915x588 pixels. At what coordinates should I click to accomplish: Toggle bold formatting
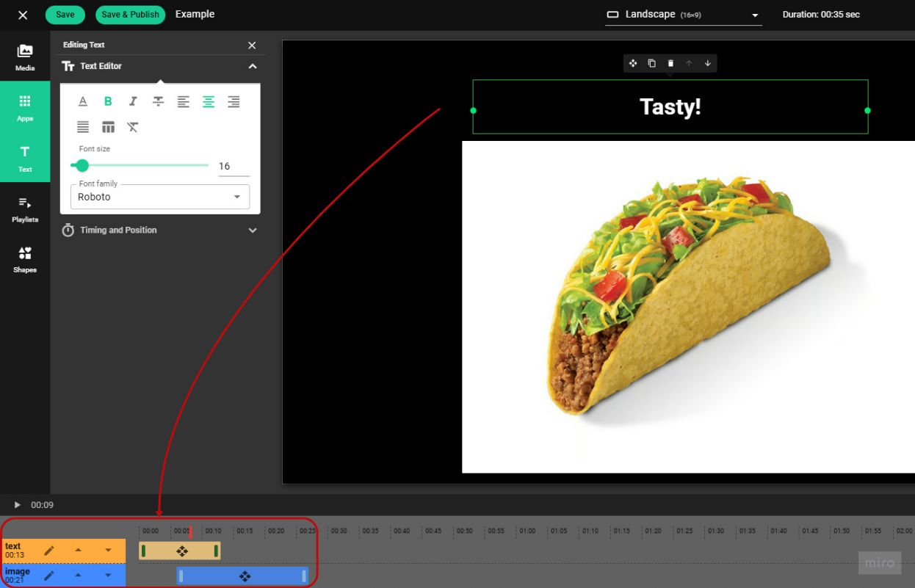[108, 102]
